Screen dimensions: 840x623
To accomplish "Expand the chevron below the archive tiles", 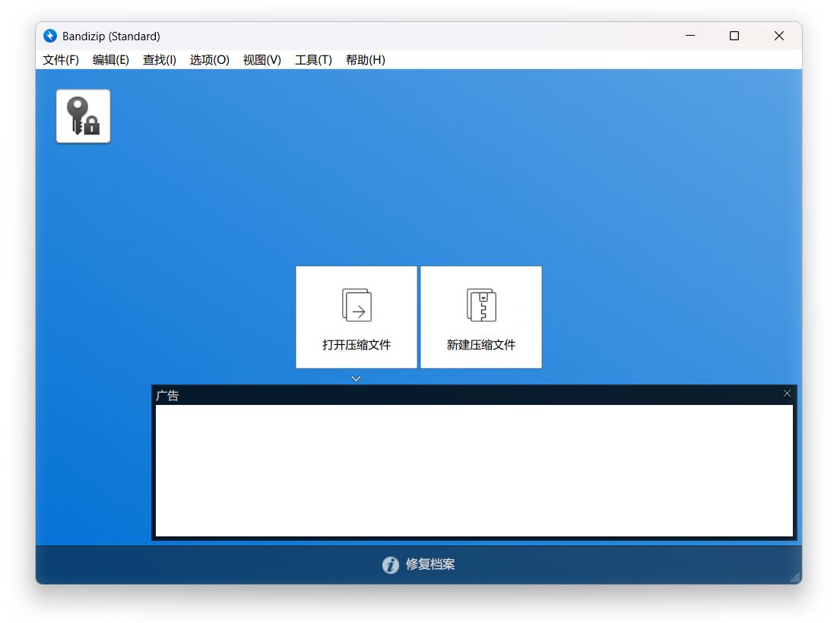I will coord(355,378).
